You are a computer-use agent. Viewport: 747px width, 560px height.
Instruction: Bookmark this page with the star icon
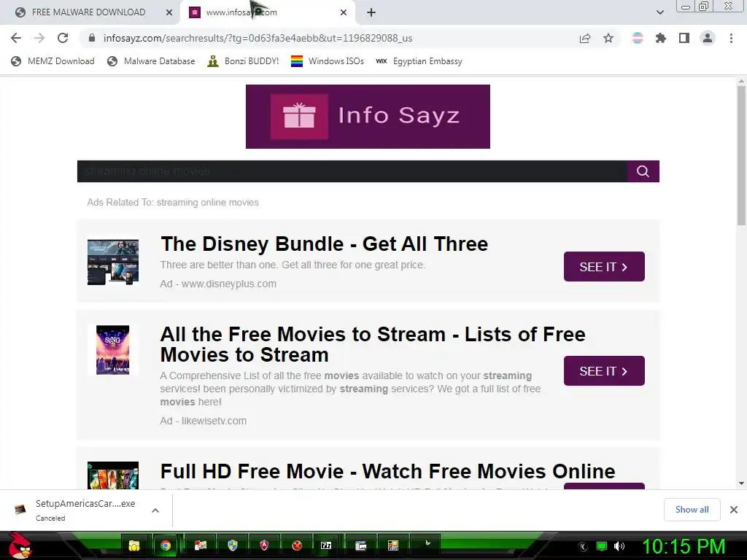[608, 38]
